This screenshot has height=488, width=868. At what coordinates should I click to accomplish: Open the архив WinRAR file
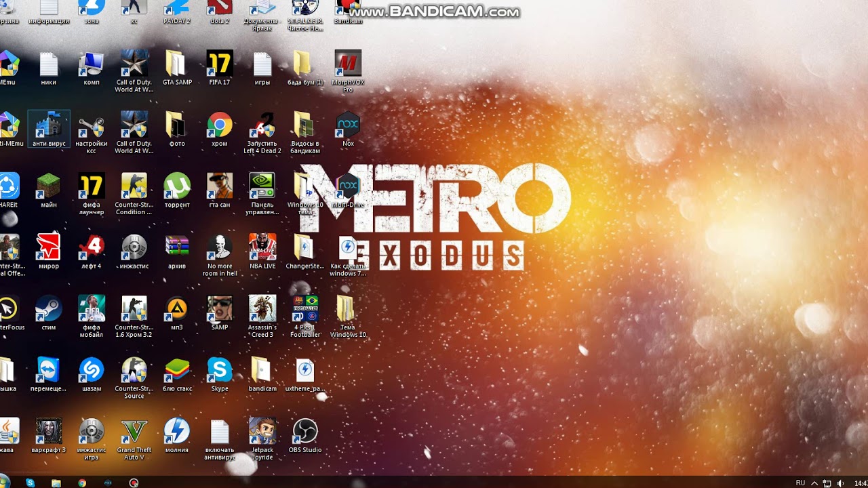tap(177, 253)
